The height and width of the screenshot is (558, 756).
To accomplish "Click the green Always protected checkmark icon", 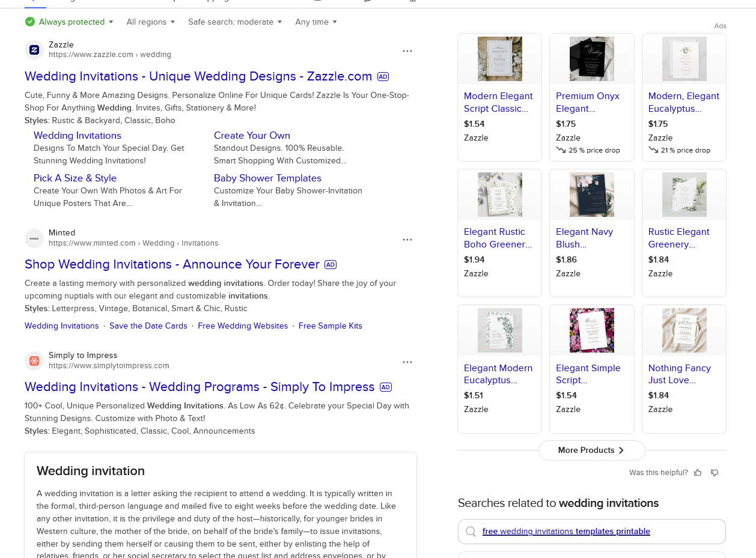I will 30,22.
